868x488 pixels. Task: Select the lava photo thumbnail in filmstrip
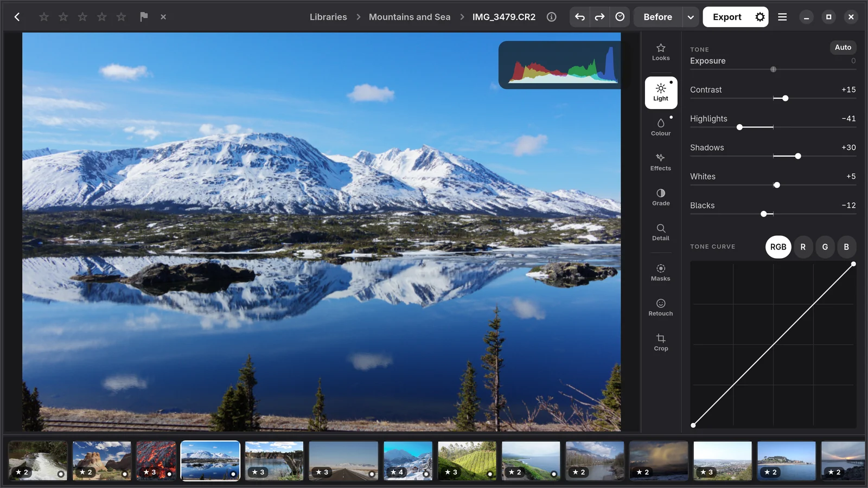(156, 460)
